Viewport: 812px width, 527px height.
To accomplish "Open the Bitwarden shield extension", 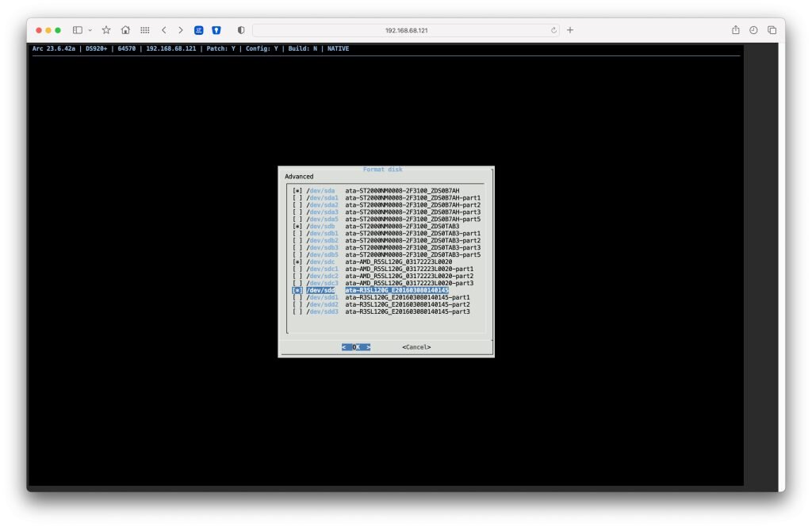I will coord(216,30).
